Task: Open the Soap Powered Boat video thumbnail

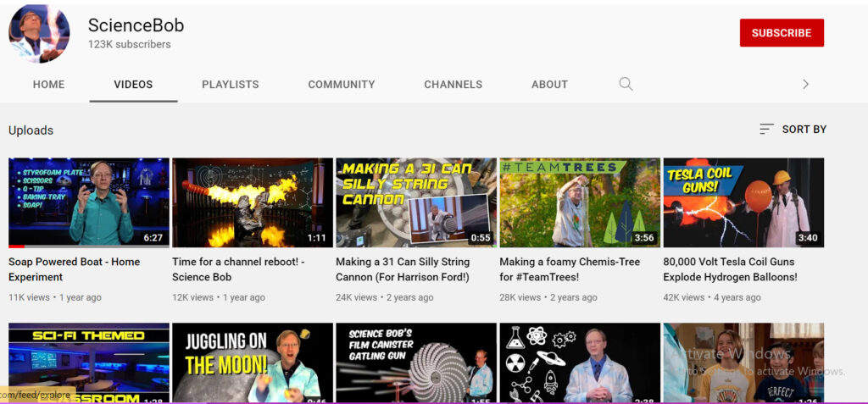Action: point(88,202)
